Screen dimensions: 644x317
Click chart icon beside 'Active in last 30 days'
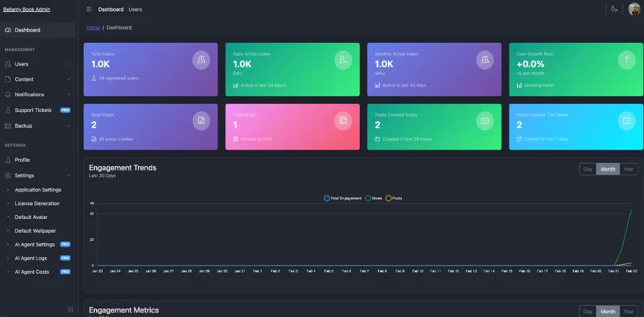(377, 86)
